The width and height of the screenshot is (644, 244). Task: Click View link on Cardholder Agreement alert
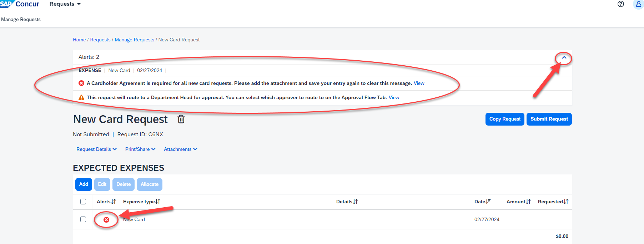coord(419,83)
